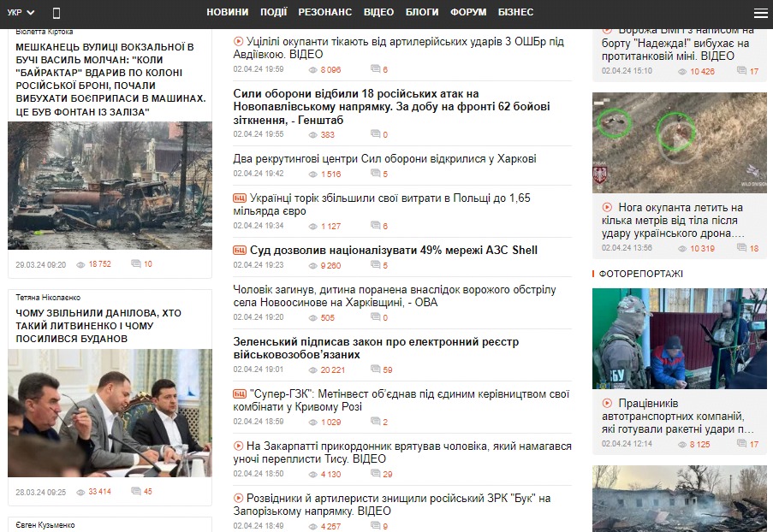The image size is (773, 532).
Task: Open the drone footage thumbnail with green circles
Action: [x=680, y=142]
